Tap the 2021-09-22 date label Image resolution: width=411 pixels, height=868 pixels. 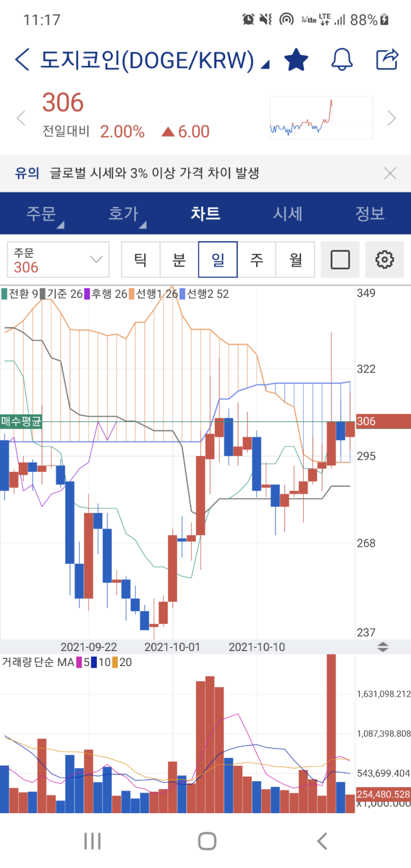click(89, 647)
